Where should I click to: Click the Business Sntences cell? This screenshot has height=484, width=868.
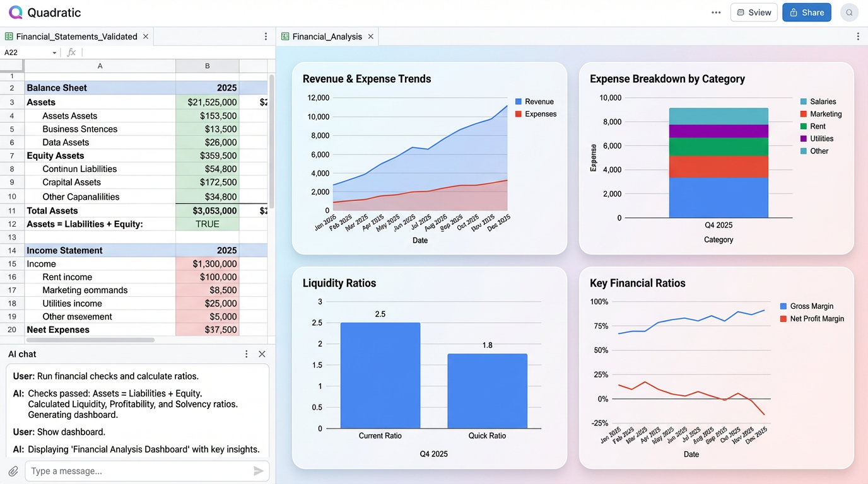click(x=100, y=129)
